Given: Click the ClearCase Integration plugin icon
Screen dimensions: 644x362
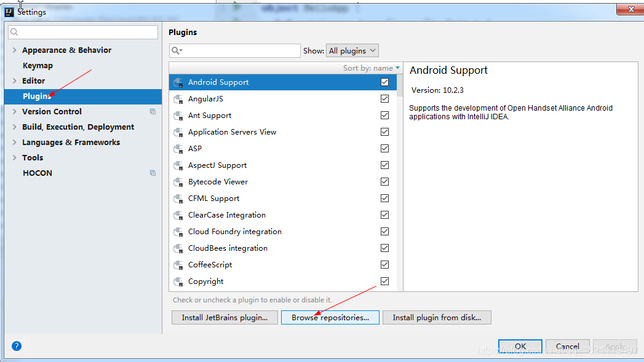Looking at the screenshot, I should [x=178, y=215].
